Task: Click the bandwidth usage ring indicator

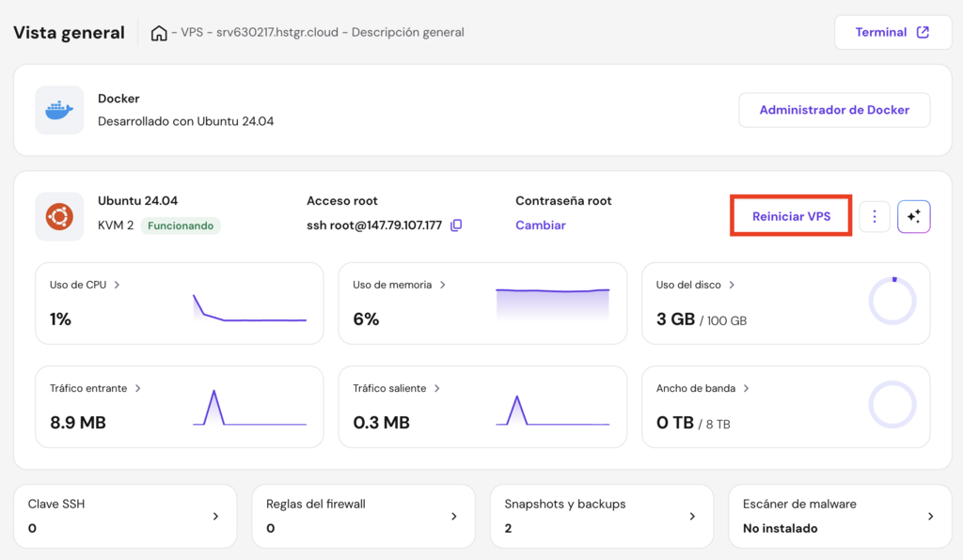Action: [x=892, y=405]
